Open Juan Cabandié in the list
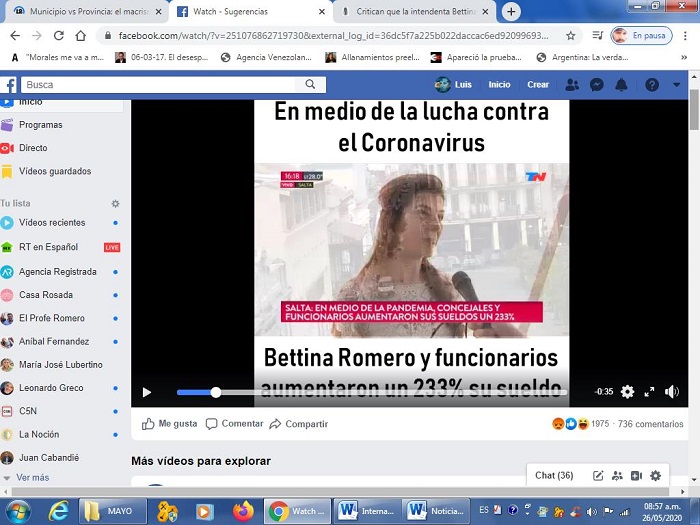700x525 pixels. pyautogui.click(x=49, y=458)
